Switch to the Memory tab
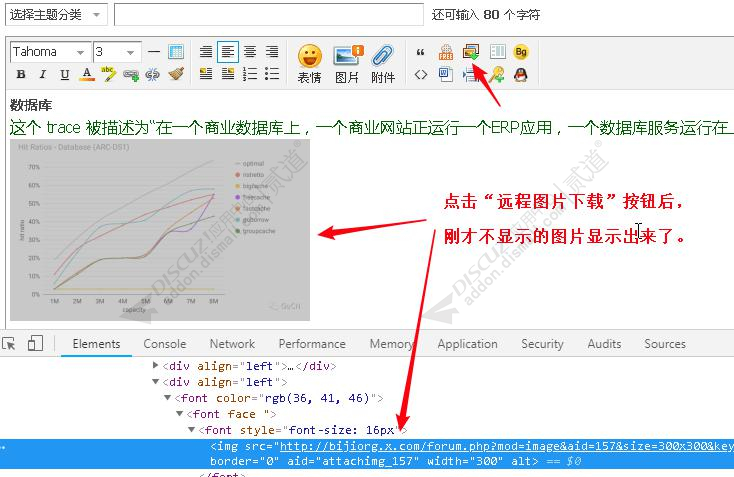The image size is (734, 477). 392,344
